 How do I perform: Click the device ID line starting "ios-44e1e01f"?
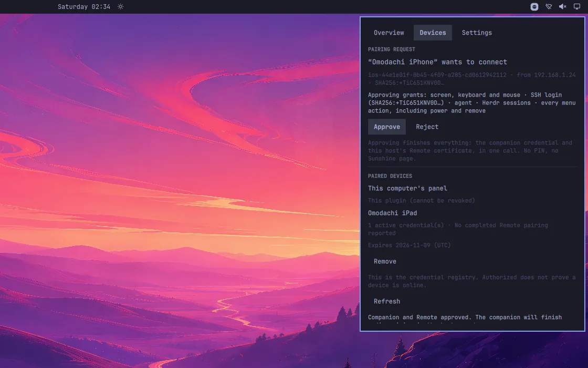tap(472, 79)
